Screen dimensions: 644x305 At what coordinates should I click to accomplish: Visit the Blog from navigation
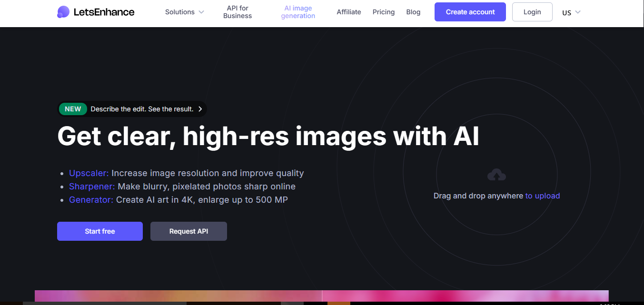coord(413,12)
